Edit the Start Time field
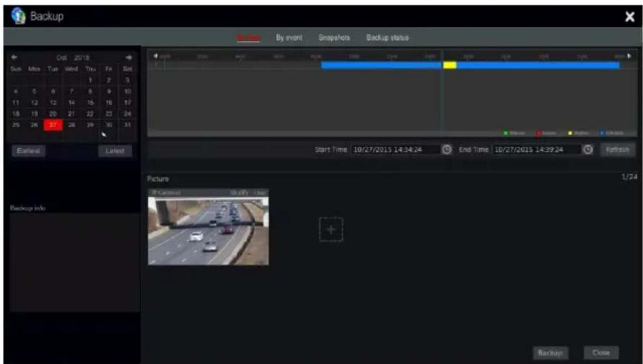The height and width of the screenshot is (364, 643). pyautogui.click(x=395, y=149)
